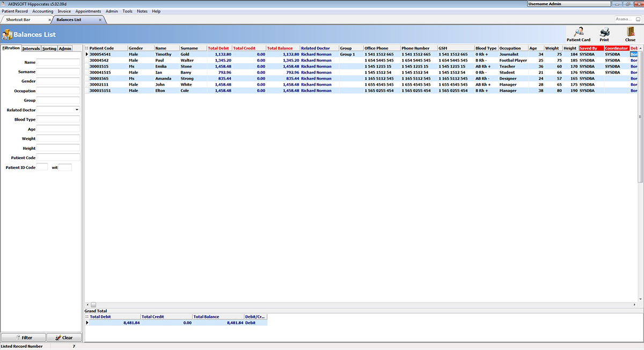Click the Surname filter input field
This screenshot has height=350, width=644.
(x=58, y=72)
